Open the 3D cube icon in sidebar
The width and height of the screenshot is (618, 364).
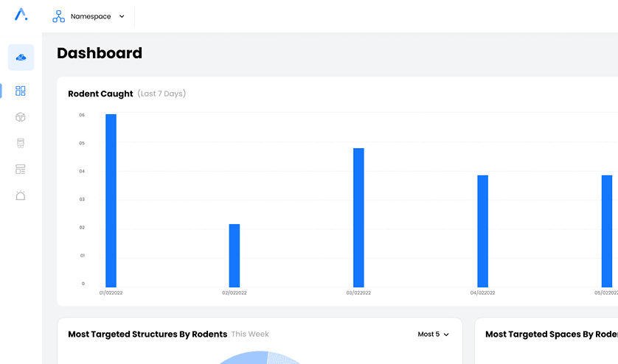point(21,117)
